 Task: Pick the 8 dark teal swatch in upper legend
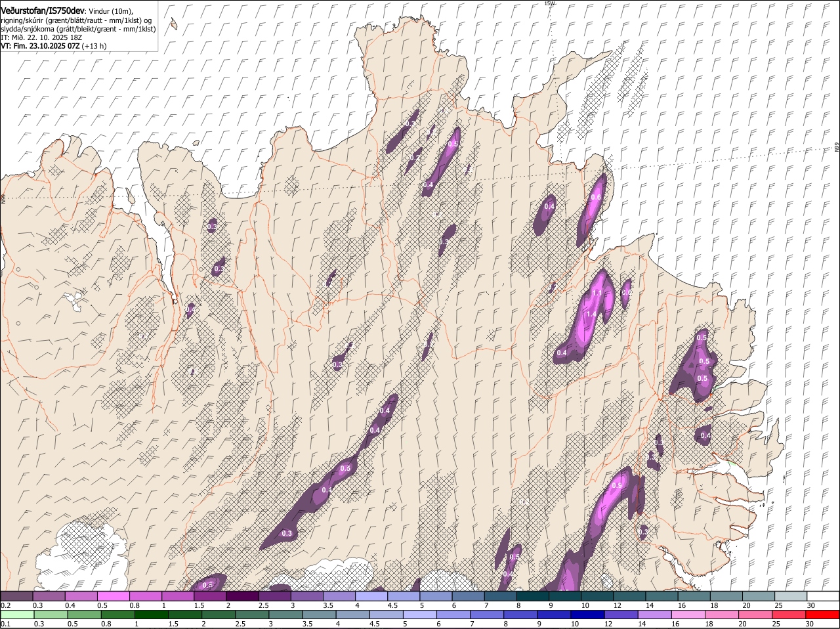point(532,596)
